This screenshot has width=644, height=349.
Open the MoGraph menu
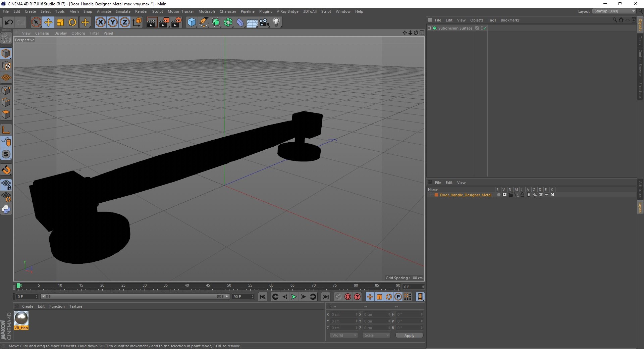(x=207, y=11)
